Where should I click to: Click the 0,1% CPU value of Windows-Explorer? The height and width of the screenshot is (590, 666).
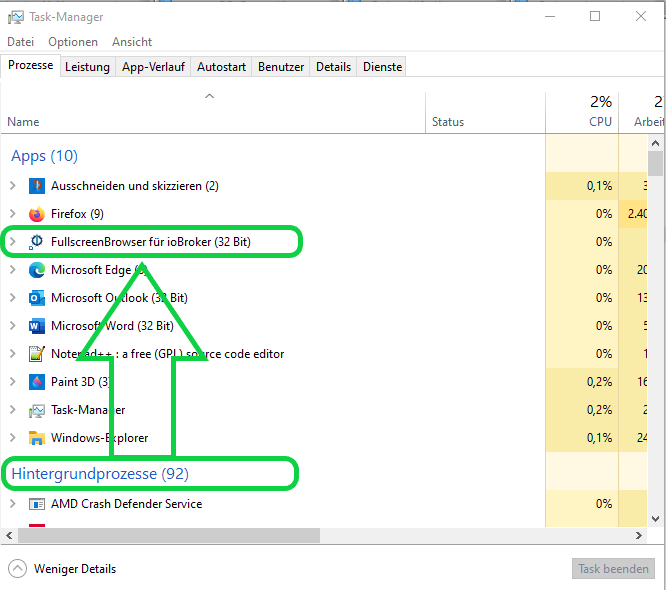599,438
